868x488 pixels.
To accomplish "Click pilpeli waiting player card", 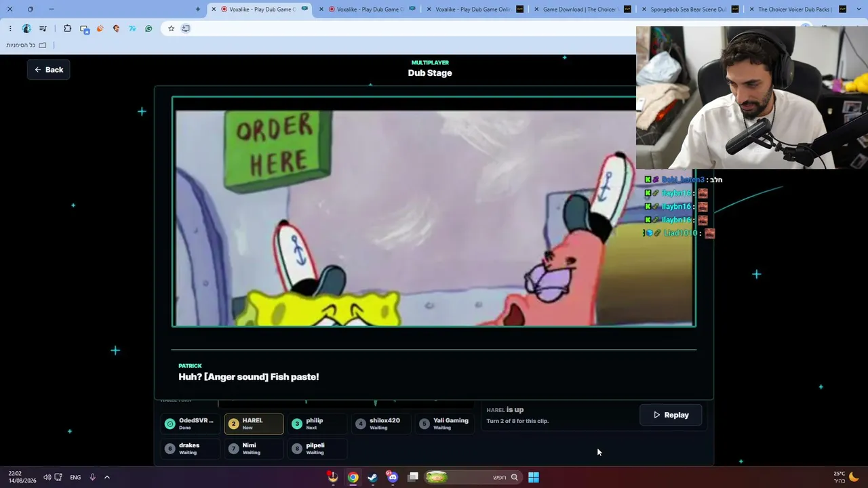I will 317,449.
